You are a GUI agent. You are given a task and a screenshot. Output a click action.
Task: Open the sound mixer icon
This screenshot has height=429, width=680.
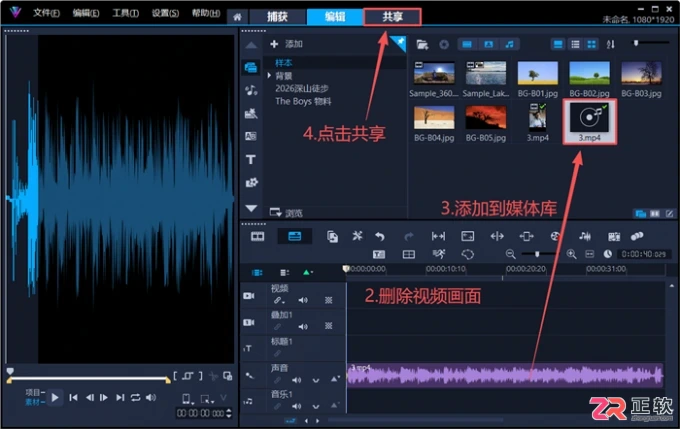585,236
